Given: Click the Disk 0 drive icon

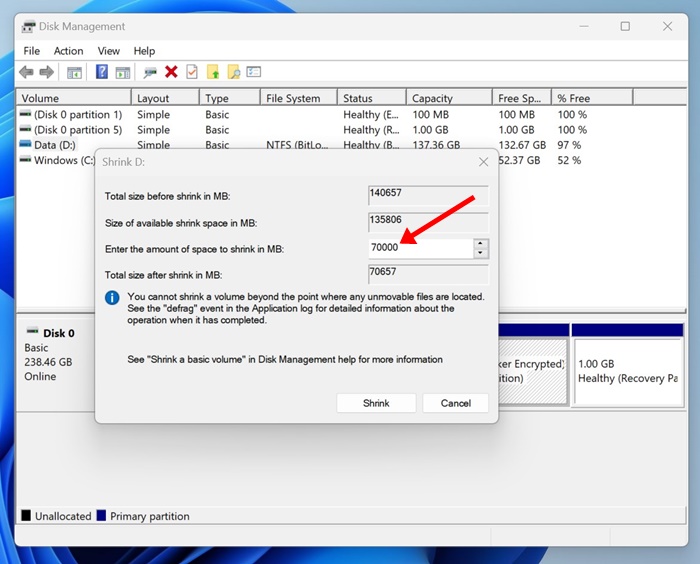Looking at the screenshot, I should point(32,331).
